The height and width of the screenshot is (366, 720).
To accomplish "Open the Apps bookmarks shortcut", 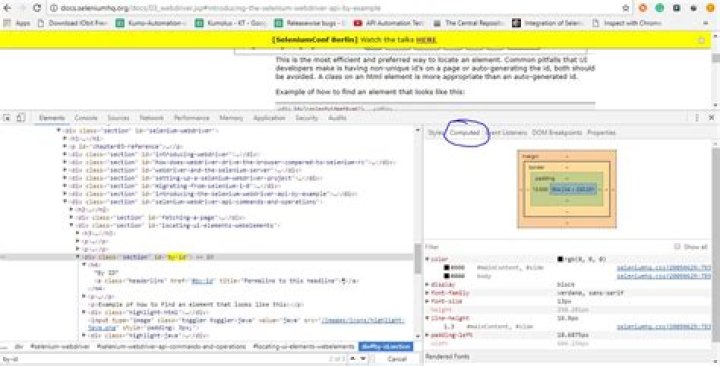I will [17, 23].
